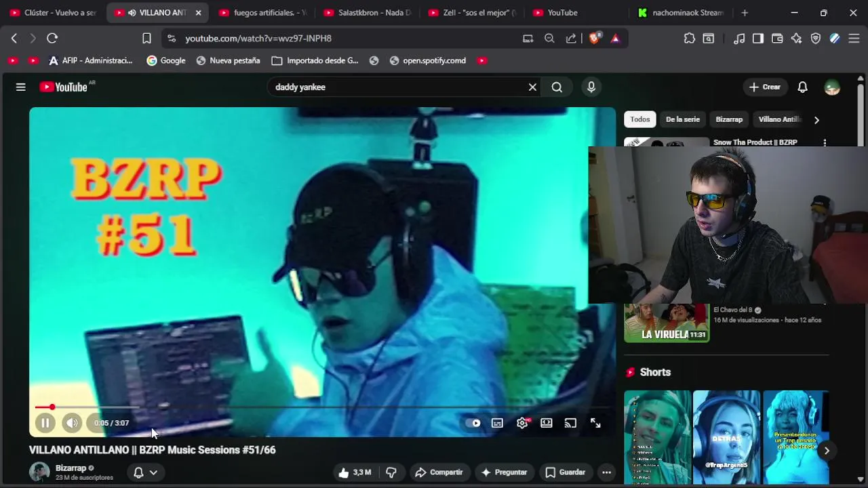Open the 'El Chavo del 8' channel link
868x488 pixels.
733,310
